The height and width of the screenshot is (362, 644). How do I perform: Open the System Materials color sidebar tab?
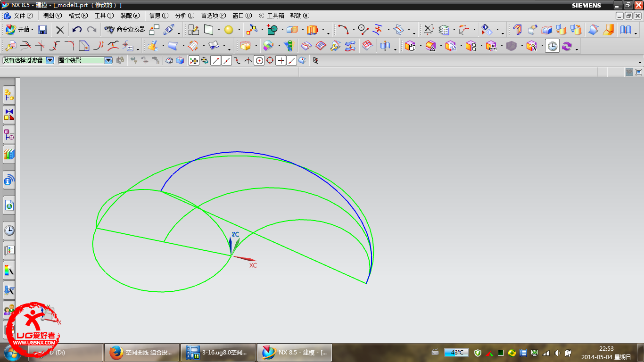(9, 270)
